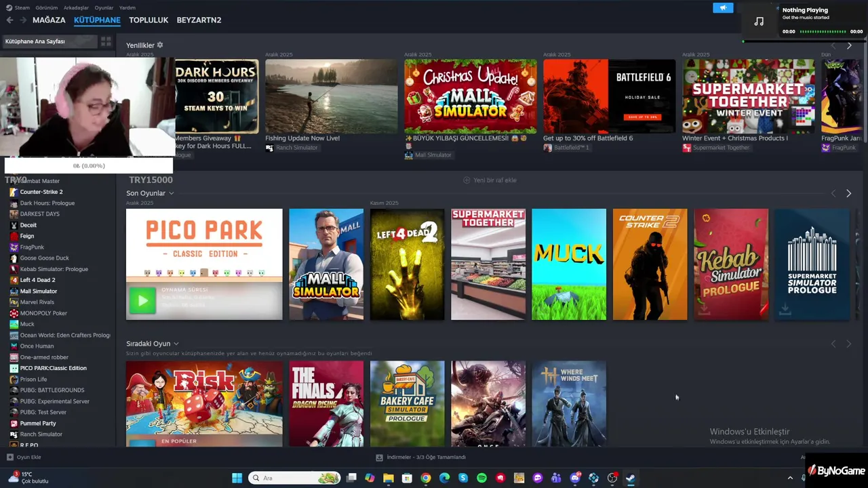Open the Where Winds Meet cover
The width and height of the screenshot is (868, 488).
[569, 404]
